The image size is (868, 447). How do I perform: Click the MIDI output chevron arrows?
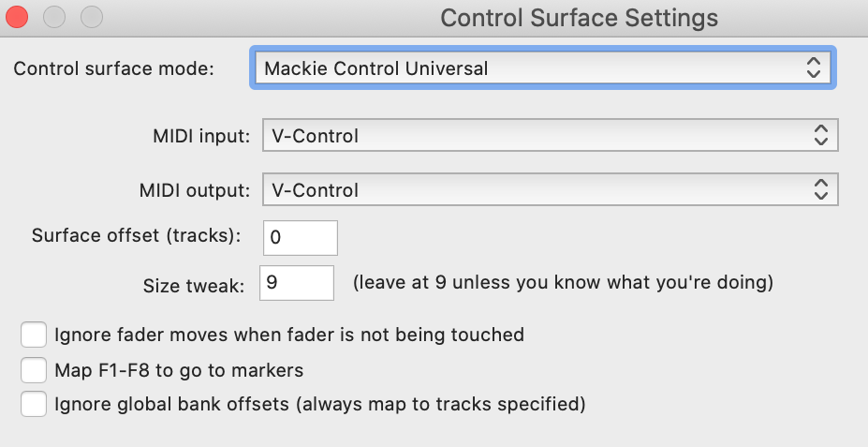click(820, 190)
